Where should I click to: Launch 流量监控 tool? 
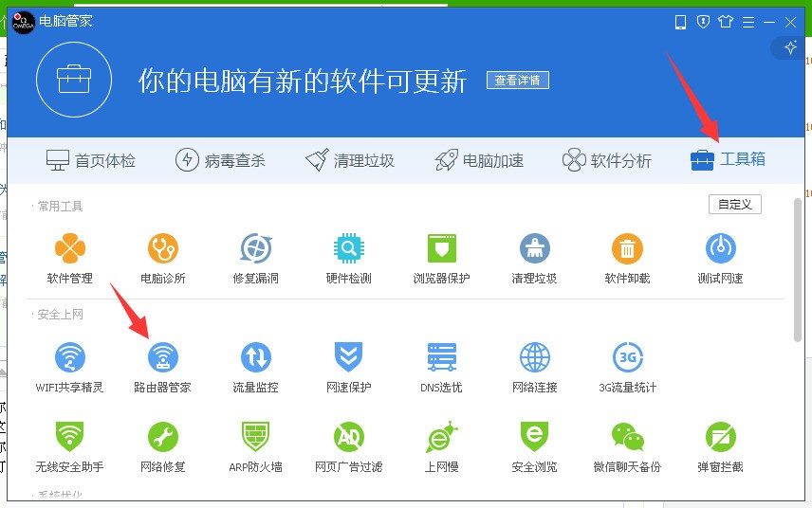coord(256,367)
